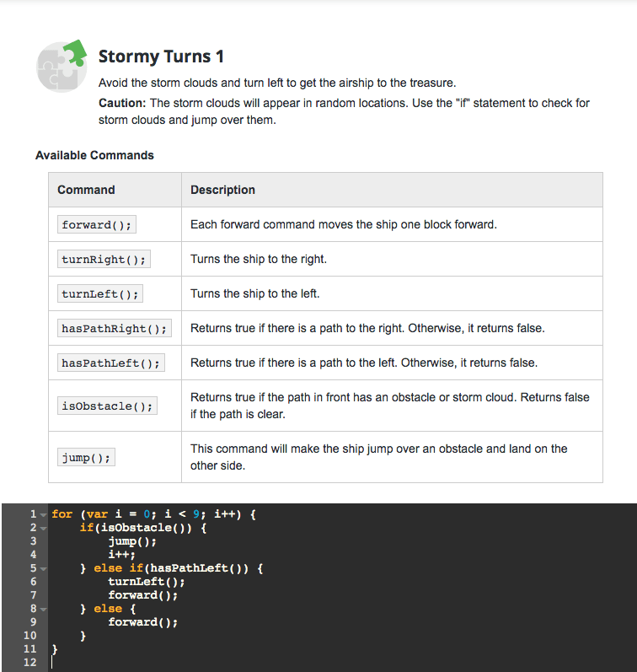Click the i++; statement on code line 4
The image size is (637, 672).
click(x=121, y=555)
